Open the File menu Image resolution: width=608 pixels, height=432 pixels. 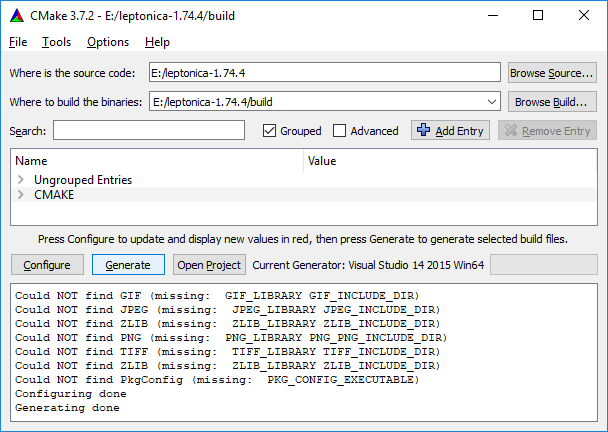[x=18, y=42]
